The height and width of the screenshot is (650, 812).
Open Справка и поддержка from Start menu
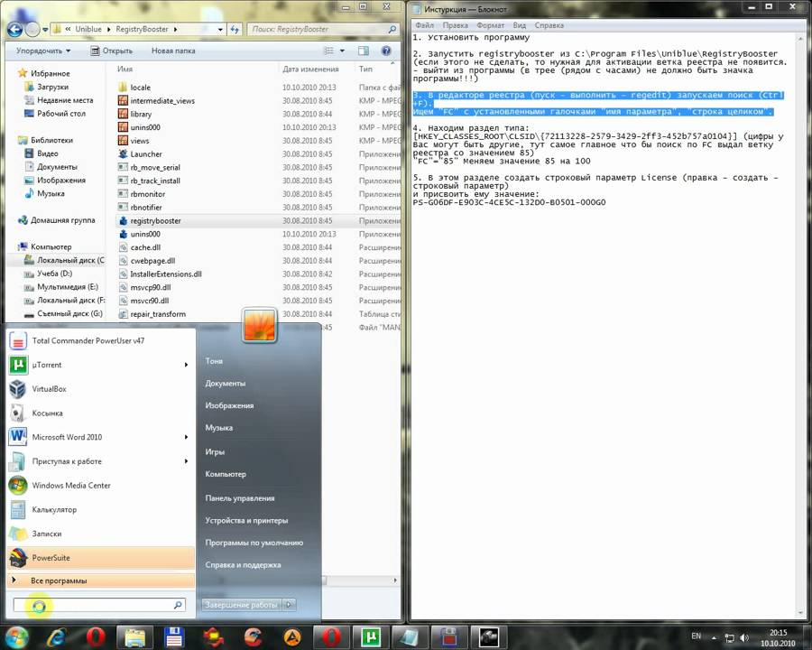pos(243,565)
